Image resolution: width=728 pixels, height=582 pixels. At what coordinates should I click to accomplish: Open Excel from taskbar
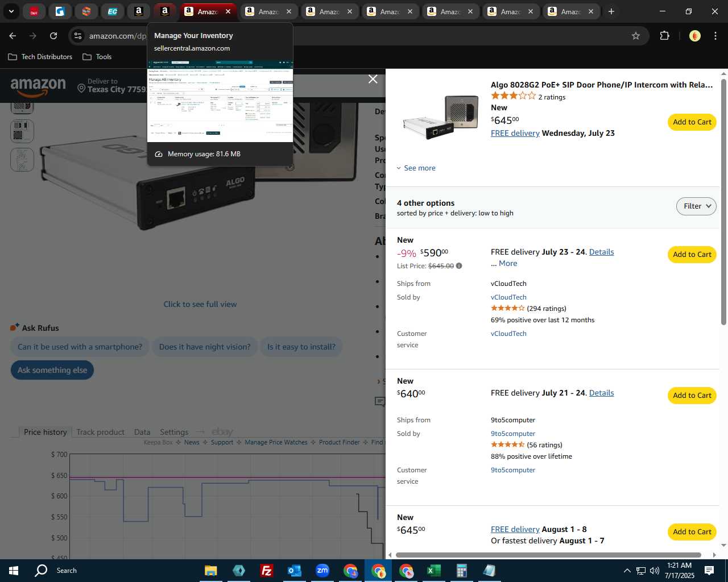tap(433, 571)
